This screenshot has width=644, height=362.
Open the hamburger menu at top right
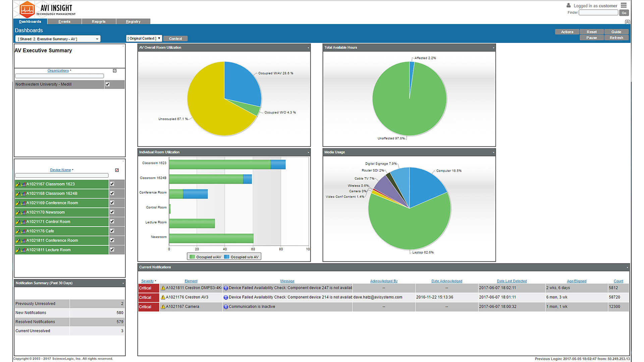pyautogui.click(x=624, y=5)
